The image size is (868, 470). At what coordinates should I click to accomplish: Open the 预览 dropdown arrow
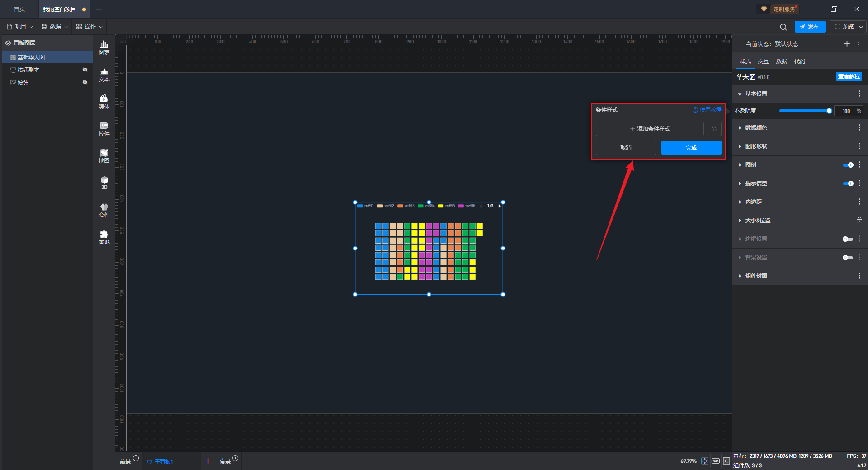point(861,27)
